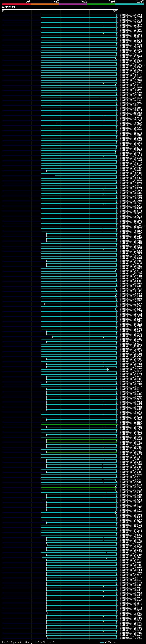Click the orange ~40% identity legend segment
The height and width of the screenshot is (644, 146).
45,4
